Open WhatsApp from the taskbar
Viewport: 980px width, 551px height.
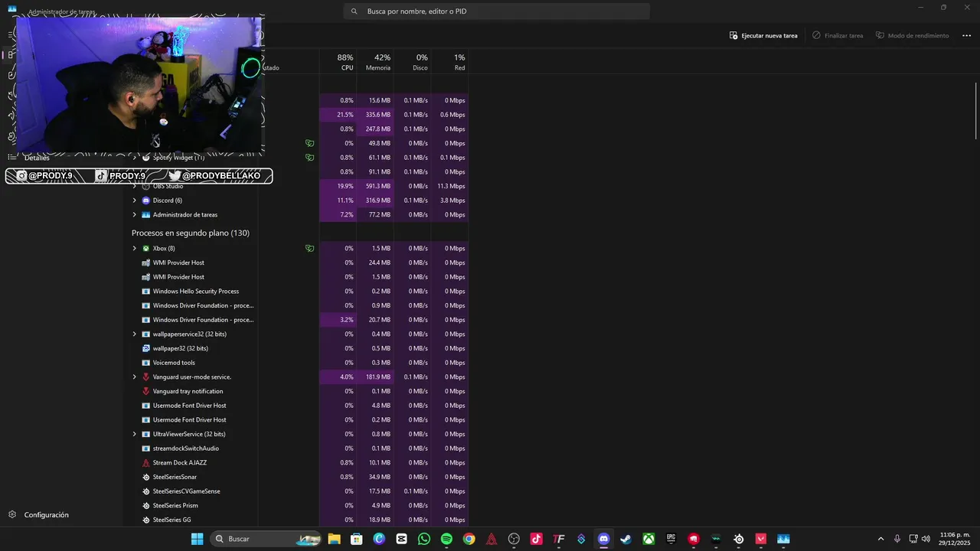click(x=424, y=539)
